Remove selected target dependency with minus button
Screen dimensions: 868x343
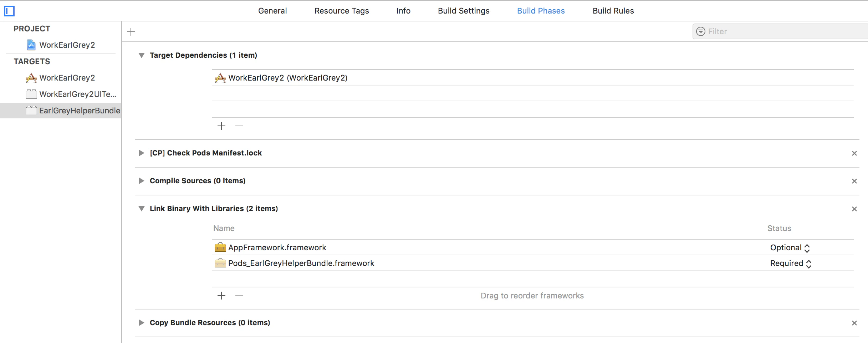239,126
